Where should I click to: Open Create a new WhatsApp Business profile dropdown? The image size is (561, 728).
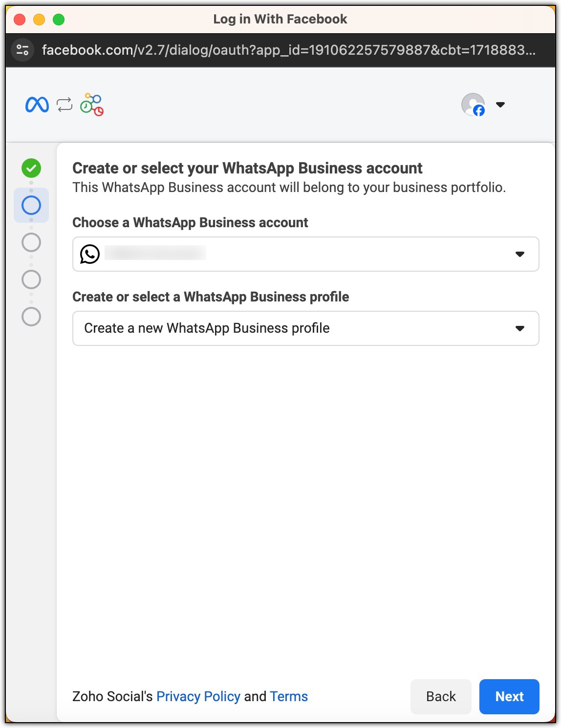pos(306,328)
